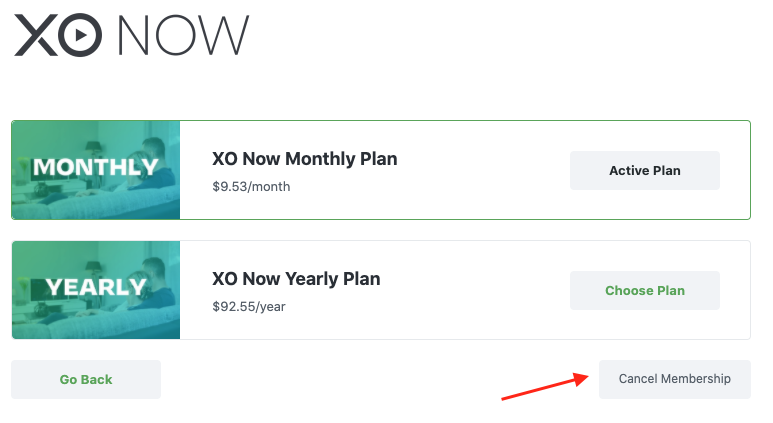Screen dimensions: 773x423
Task: Click the white MONTHLY label on thumbnail
Action: [x=96, y=167]
